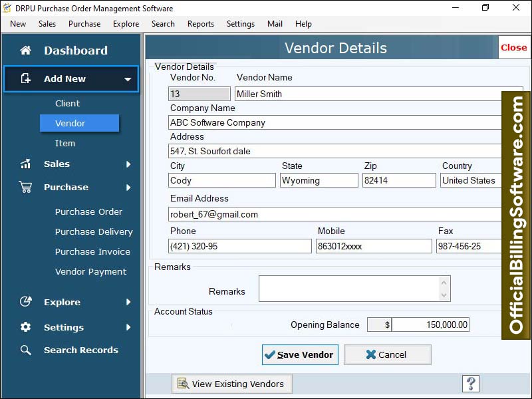Screen dimensions: 532x399
Task: Expand the Explore submenu arrow
Action: coord(128,302)
